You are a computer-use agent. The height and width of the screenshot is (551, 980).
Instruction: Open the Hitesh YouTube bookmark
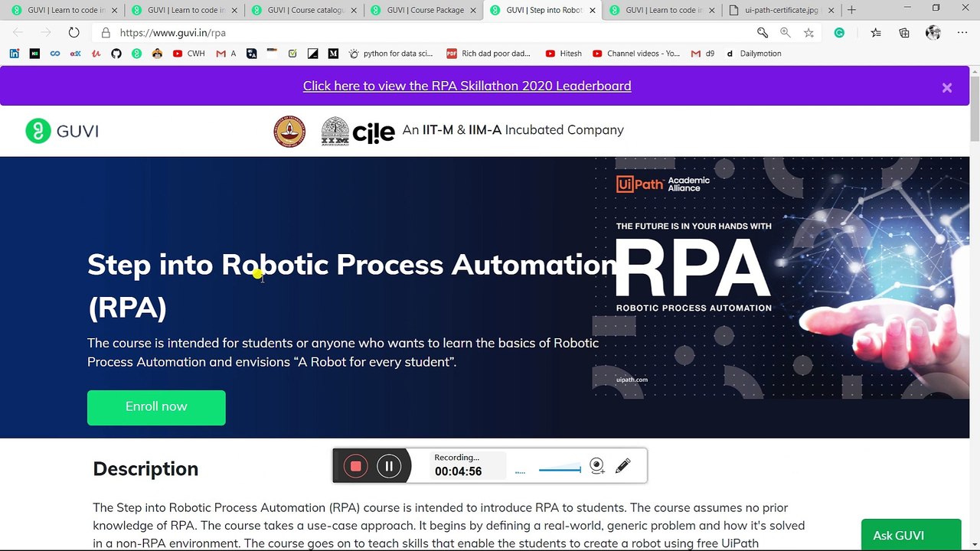pos(563,54)
